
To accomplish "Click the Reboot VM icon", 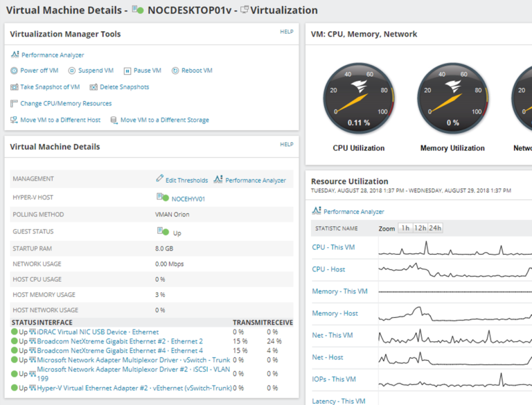I will tap(175, 71).
